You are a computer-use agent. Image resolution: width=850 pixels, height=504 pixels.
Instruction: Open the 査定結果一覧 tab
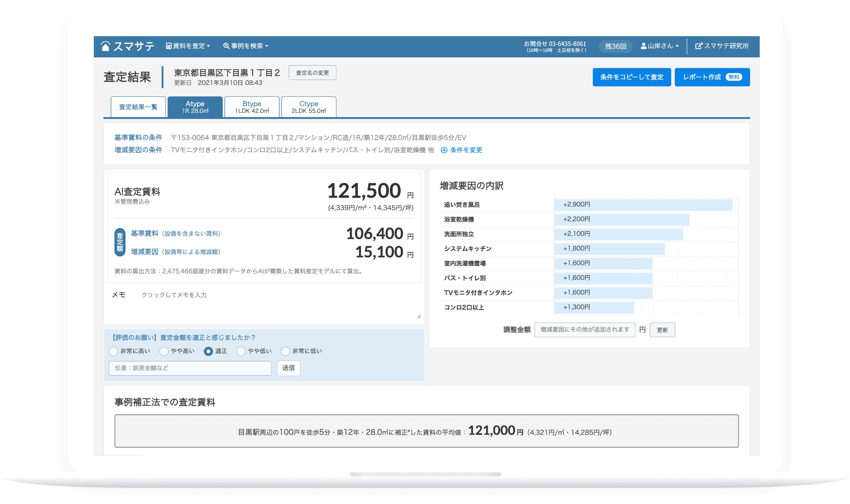(138, 107)
